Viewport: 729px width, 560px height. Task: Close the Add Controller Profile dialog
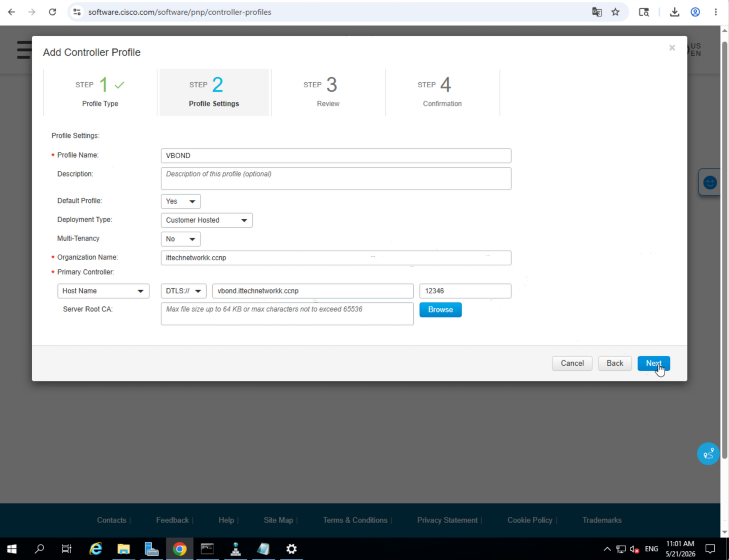tap(672, 48)
